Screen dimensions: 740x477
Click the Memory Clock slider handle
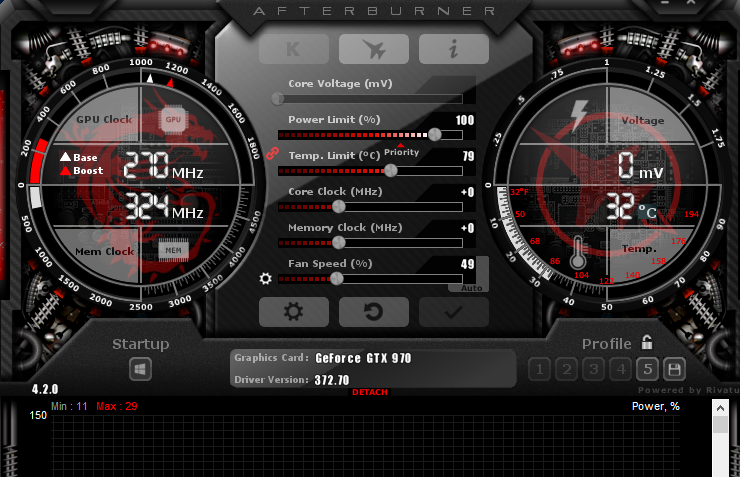(x=339, y=243)
